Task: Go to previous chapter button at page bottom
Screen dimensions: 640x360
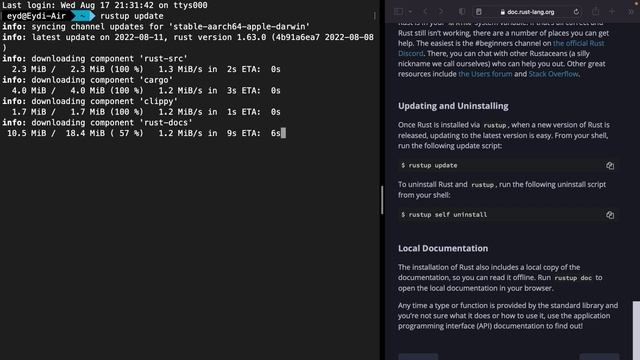Action: pyautogui.click(x=418, y=357)
